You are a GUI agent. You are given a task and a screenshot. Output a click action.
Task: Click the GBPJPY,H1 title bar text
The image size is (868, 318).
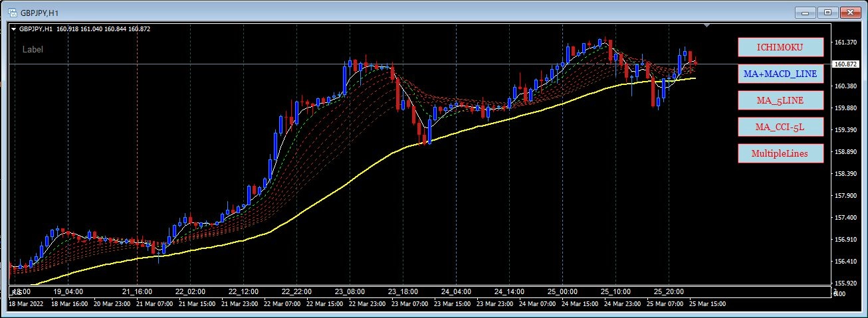[x=39, y=13]
